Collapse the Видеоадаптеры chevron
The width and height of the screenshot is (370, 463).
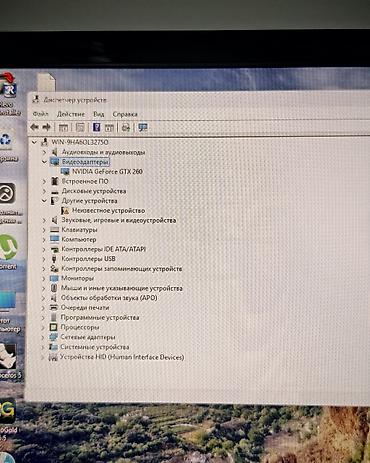click(x=44, y=162)
